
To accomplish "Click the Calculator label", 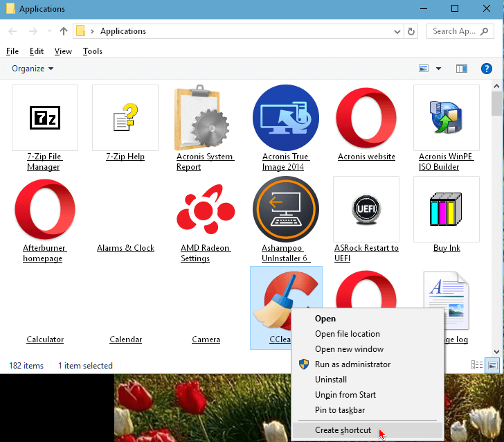I will (x=45, y=339).
